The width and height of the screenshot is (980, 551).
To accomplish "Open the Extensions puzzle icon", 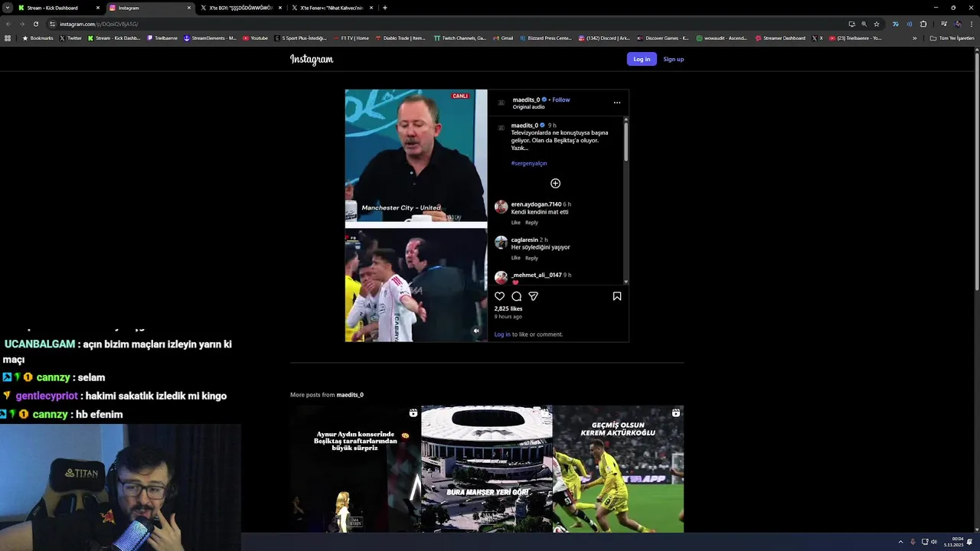I will (923, 24).
